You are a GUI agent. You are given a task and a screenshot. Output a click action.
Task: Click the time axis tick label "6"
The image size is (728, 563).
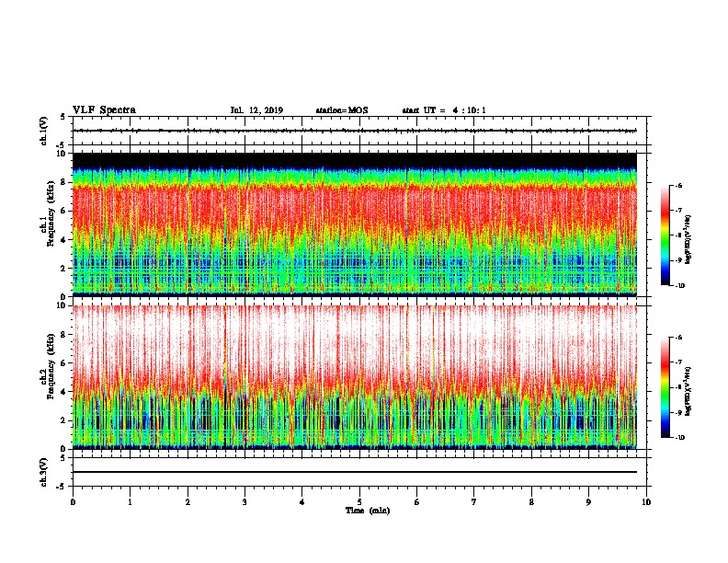point(417,502)
